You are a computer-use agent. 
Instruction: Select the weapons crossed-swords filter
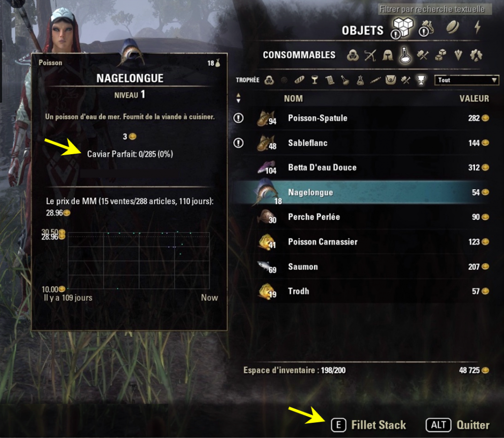click(370, 55)
